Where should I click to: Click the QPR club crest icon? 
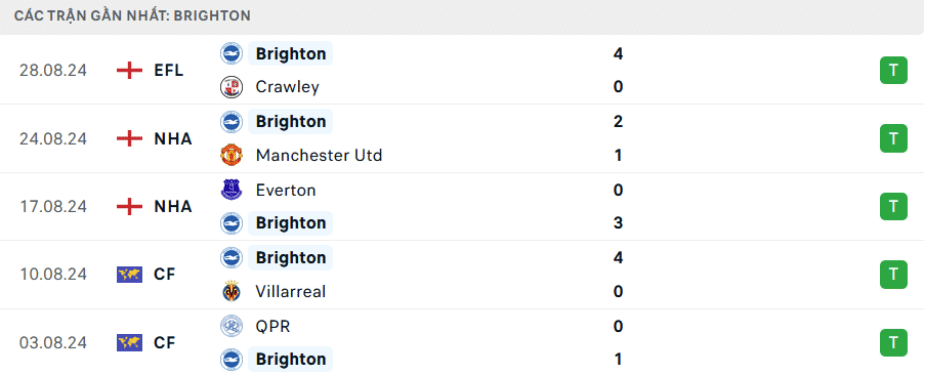tap(231, 326)
